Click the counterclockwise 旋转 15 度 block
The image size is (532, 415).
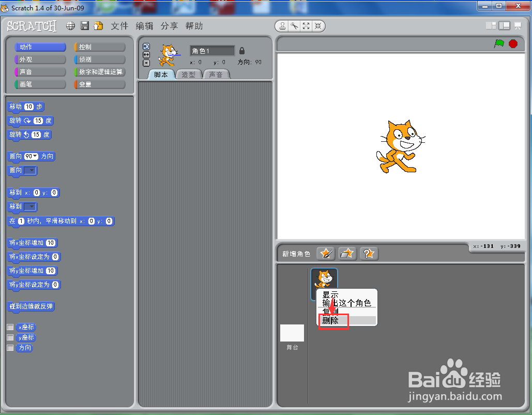pos(29,135)
